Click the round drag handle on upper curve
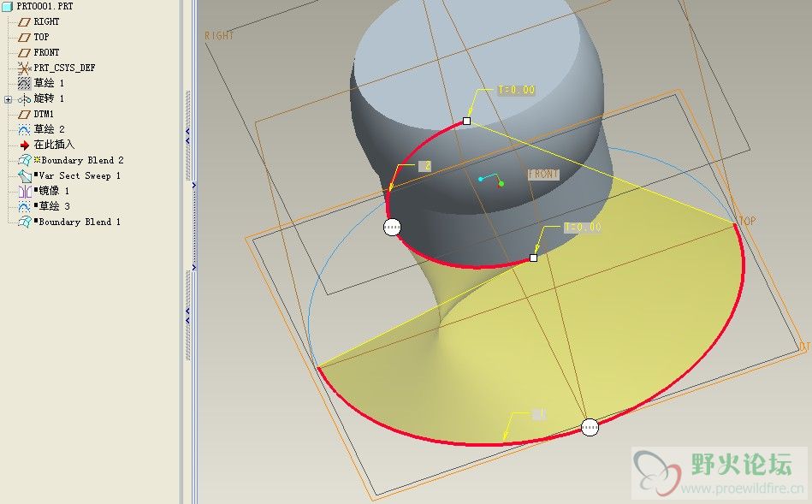812x504 pixels. tap(392, 227)
